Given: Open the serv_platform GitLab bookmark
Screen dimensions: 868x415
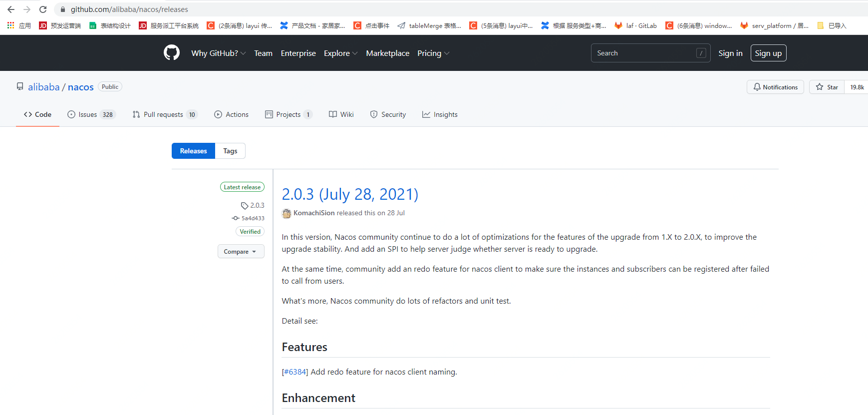Looking at the screenshot, I should point(774,25).
